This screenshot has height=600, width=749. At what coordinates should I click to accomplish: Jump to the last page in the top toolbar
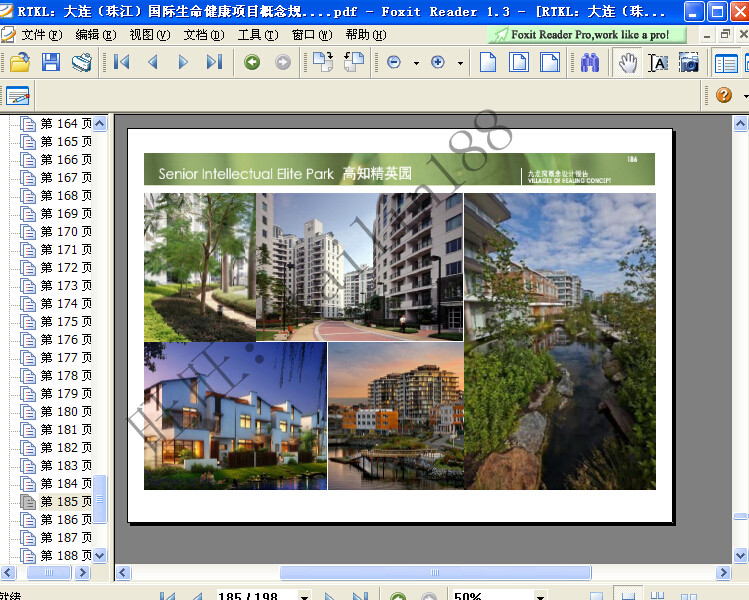click(x=214, y=62)
